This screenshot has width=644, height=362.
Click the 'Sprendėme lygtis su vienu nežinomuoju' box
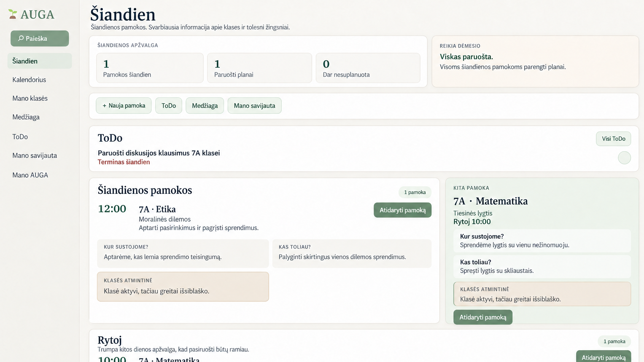coord(542,241)
